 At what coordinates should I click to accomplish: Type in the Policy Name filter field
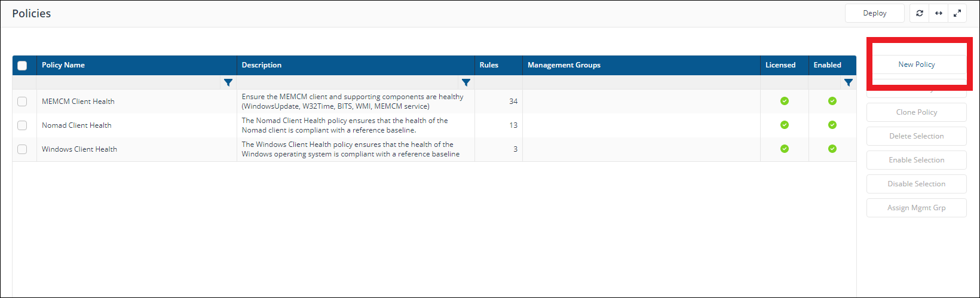(128, 82)
